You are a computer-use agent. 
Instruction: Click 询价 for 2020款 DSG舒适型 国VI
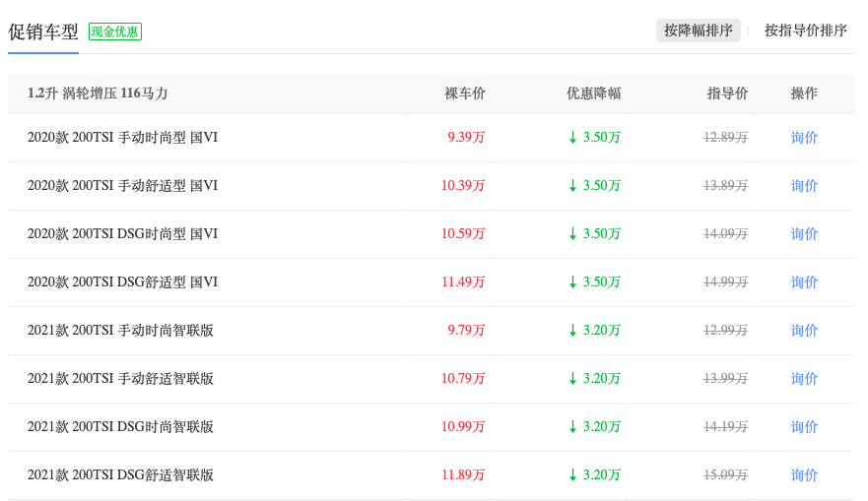[x=804, y=282]
